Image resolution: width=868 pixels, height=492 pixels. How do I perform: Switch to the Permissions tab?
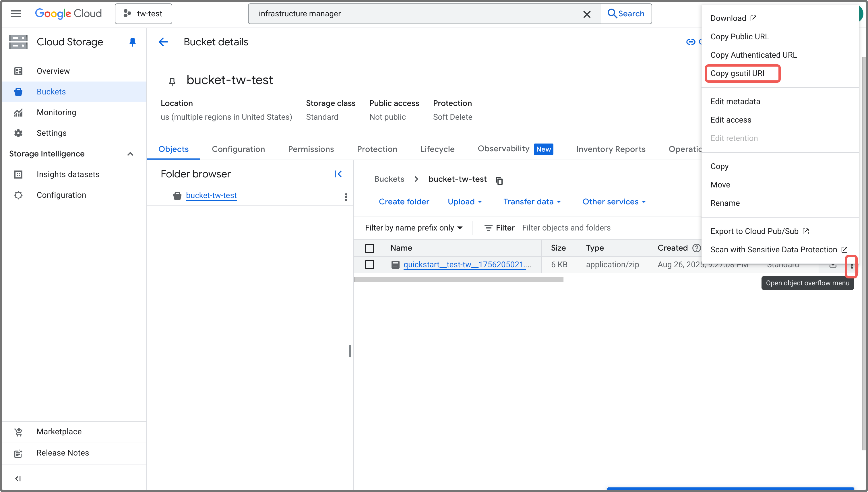(x=311, y=149)
